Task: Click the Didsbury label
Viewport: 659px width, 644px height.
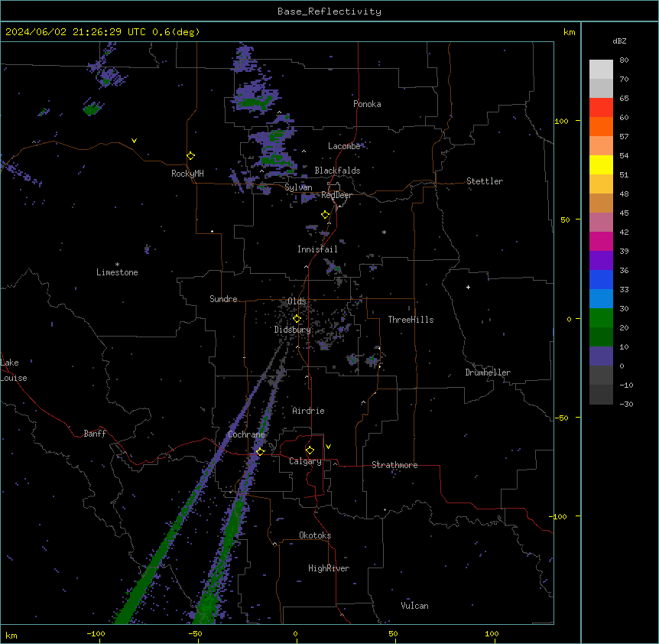Action: pos(292,330)
